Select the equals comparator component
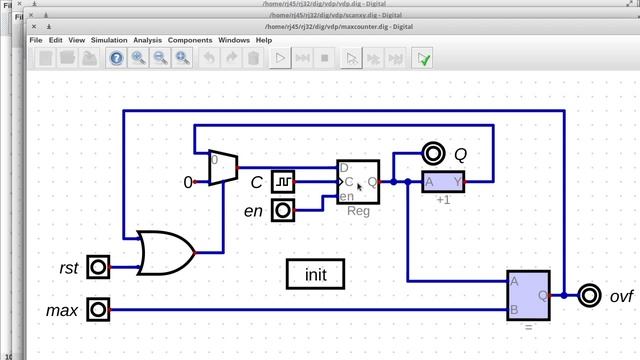The height and width of the screenshot is (360, 640). pos(529,296)
